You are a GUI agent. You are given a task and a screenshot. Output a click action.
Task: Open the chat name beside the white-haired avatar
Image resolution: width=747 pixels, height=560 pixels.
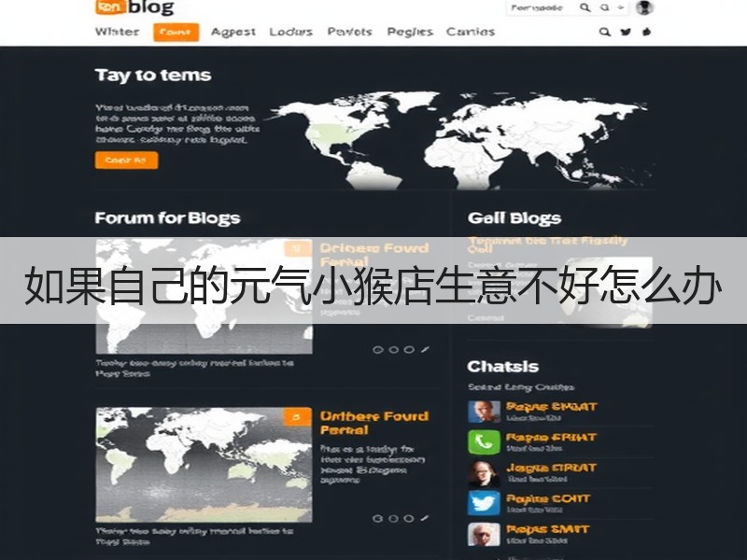pyautogui.click(x=548, y=529)
